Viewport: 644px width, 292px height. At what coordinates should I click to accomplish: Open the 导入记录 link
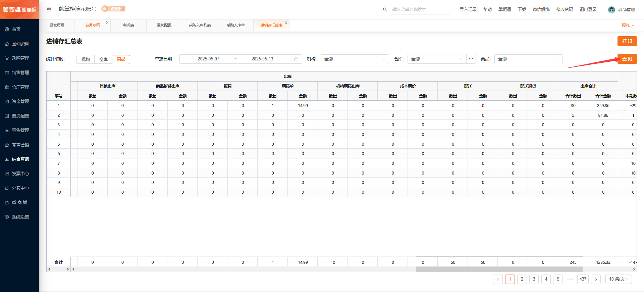click(x=468, y=9)
